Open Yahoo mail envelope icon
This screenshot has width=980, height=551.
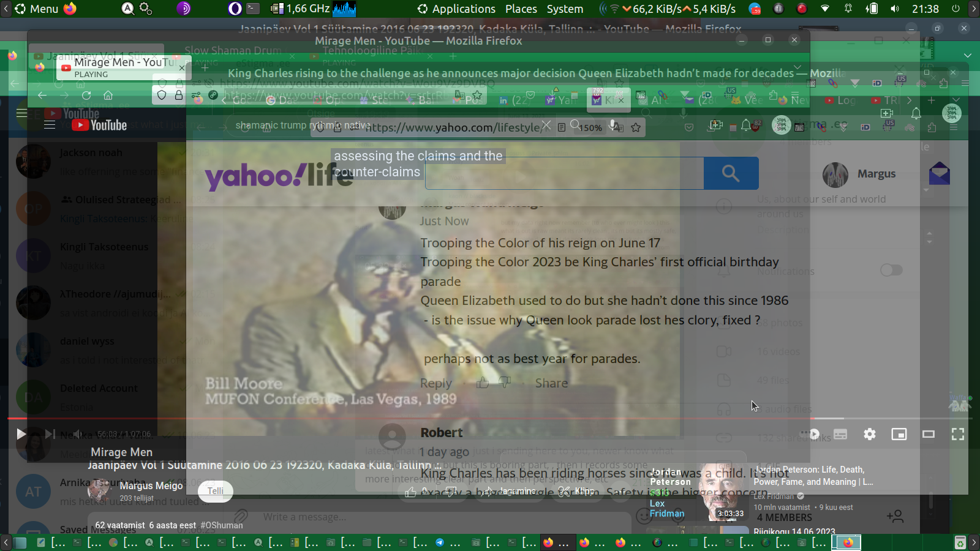pos(939,174)
